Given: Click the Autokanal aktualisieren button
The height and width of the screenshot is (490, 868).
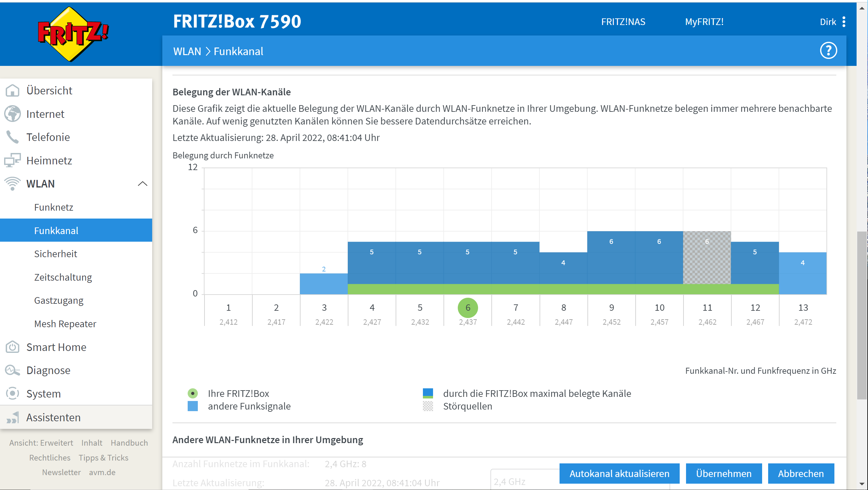Looking at the screenshot, I should pyautogui.click(x=619, y=474).
